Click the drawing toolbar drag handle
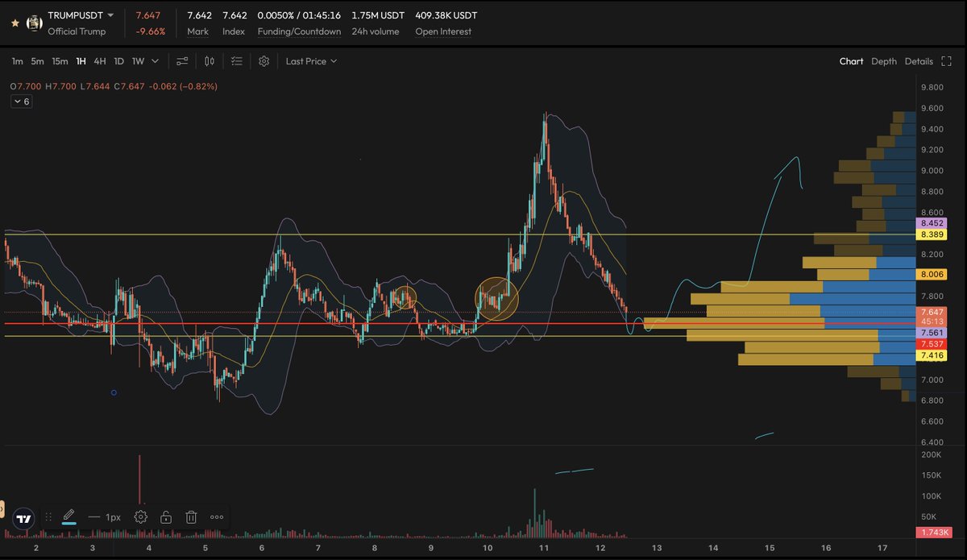This screenshot has height=560, width=967. pos(48,517)
